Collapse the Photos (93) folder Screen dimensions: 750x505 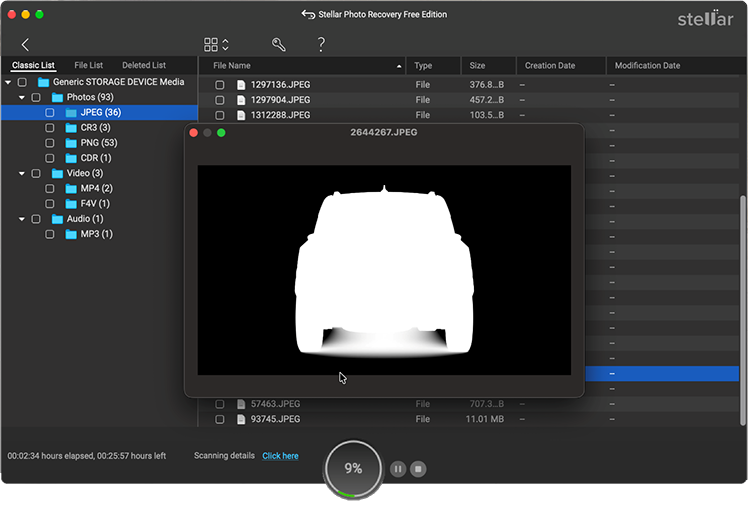click(x=22, y=98)
